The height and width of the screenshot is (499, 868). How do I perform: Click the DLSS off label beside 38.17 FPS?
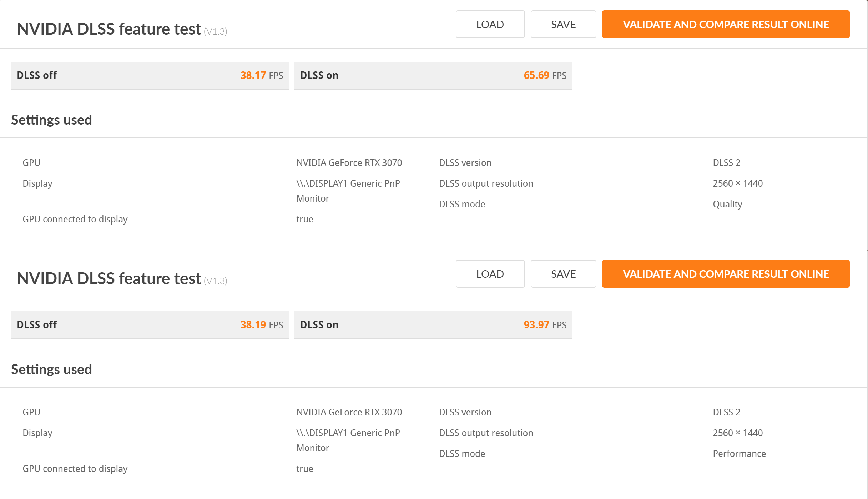tap(37, 75)
